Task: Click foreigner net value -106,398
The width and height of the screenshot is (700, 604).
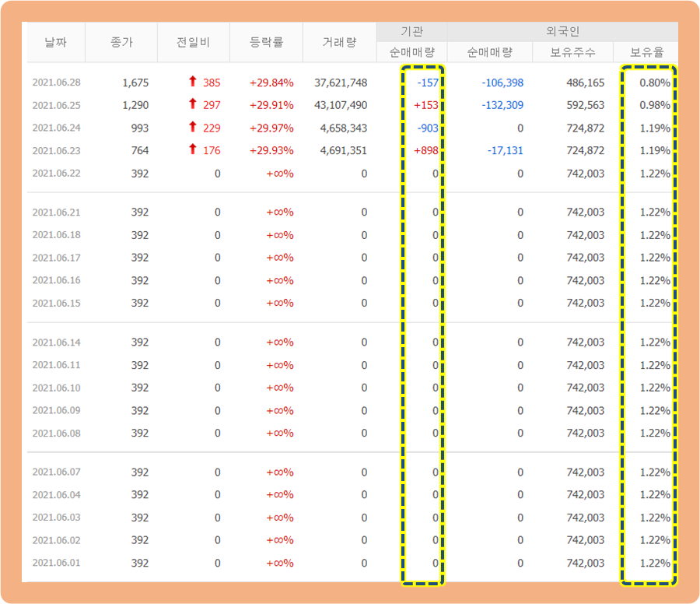Action: tap(502, 83)
